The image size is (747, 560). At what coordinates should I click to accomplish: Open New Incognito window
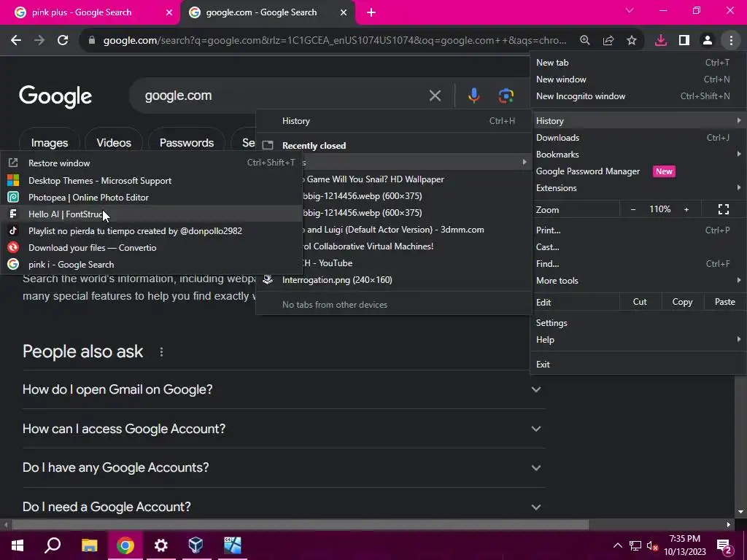click(x=638, y=96)
